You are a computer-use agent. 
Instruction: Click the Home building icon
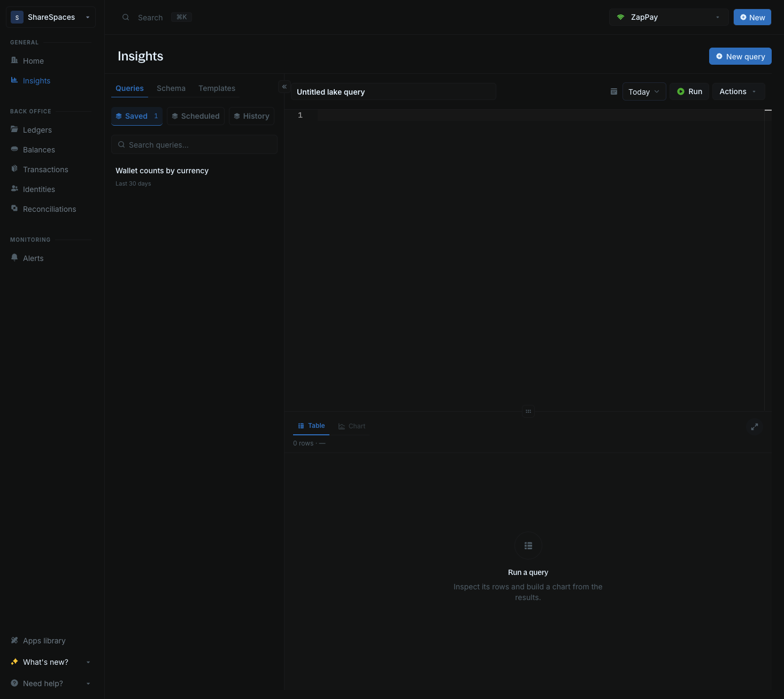tap(14, 60)
